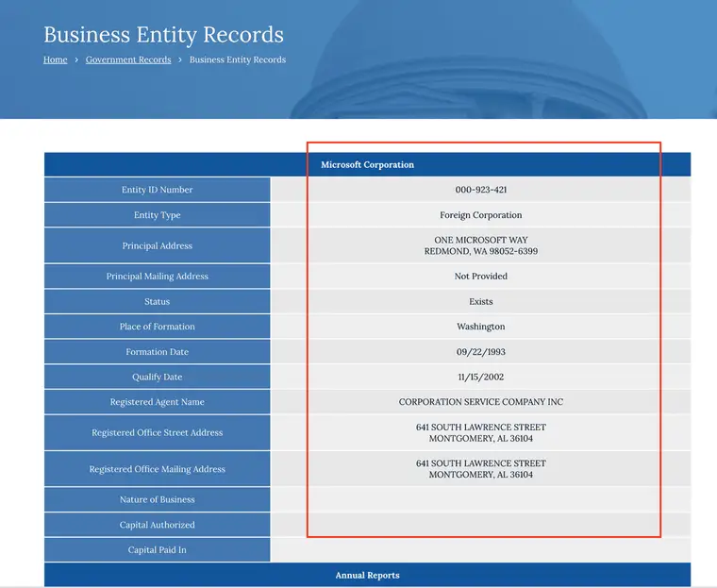Select the Washington value
The width and height of the screenshot is (717, 588).
point(481,327)
